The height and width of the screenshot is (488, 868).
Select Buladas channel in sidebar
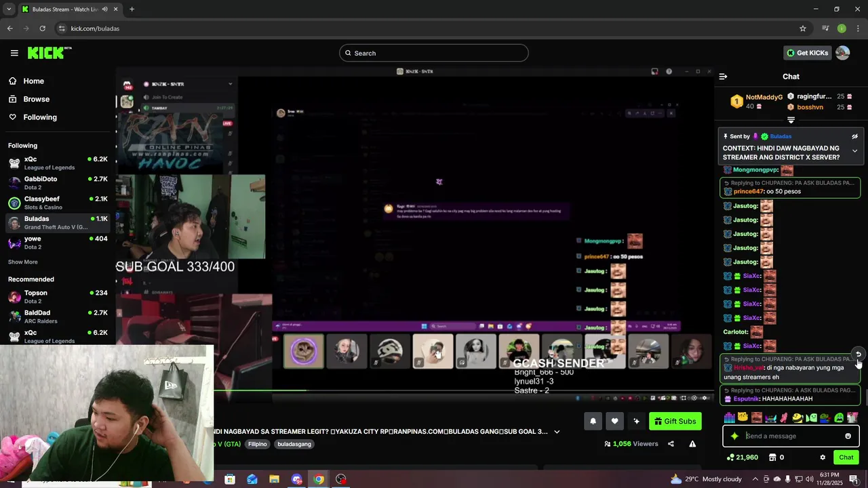[x=57, y=223]
